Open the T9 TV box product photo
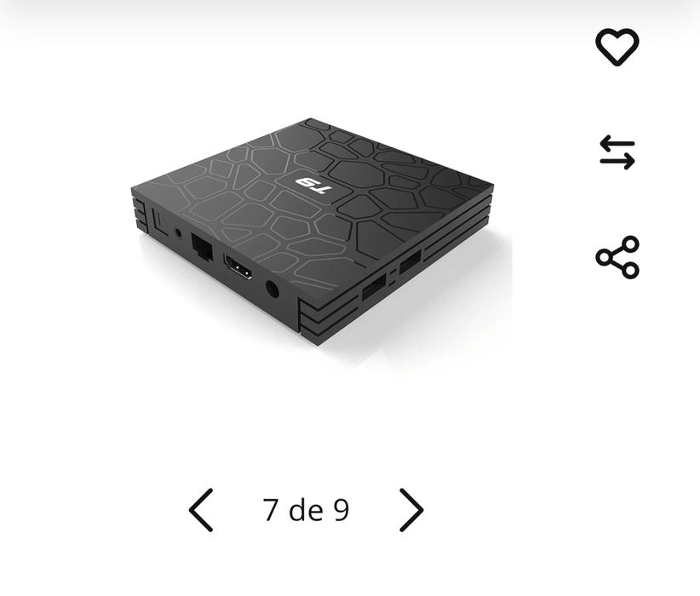700x596 pixels. tap(313, 232)
